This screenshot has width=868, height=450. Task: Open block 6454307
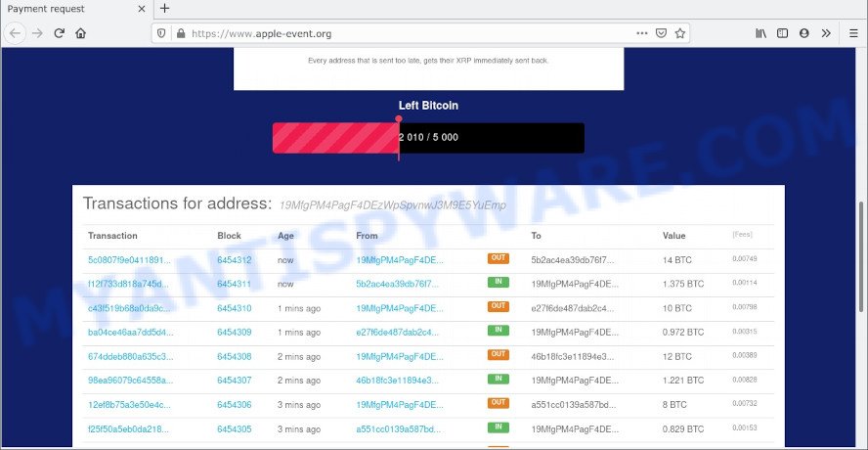pyautogui.click(x=235, y=381)
